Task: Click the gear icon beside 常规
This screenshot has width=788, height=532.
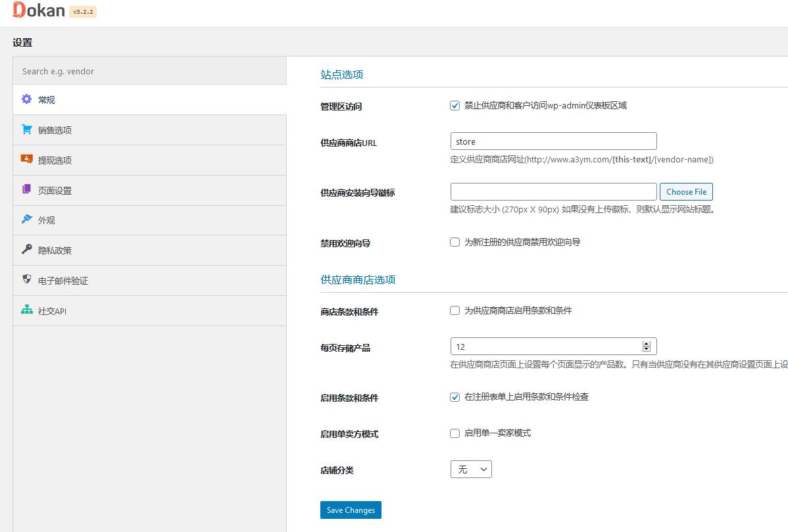Action: 26,99
